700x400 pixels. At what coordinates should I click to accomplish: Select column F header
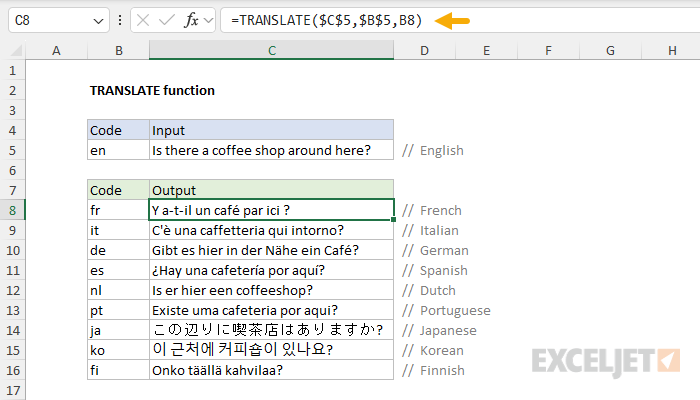tap(548, 50)
